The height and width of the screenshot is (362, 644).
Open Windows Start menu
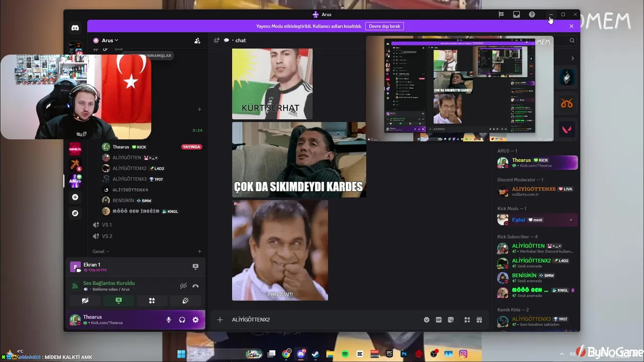click(x=181, y=354)
